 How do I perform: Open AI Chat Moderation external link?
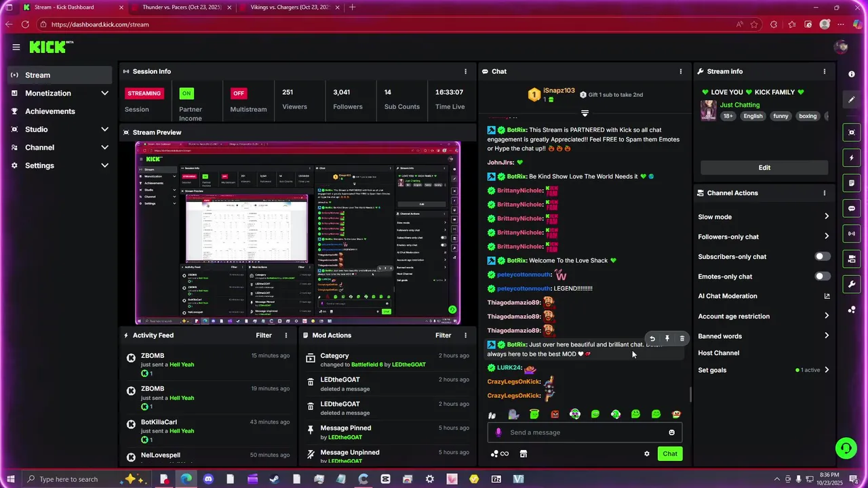point(827,296)
